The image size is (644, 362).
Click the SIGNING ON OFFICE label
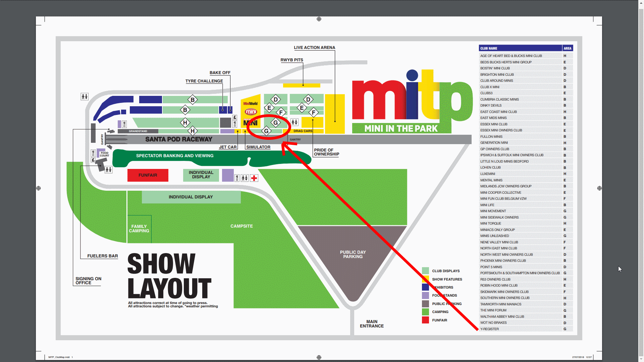tap(88, 281)
